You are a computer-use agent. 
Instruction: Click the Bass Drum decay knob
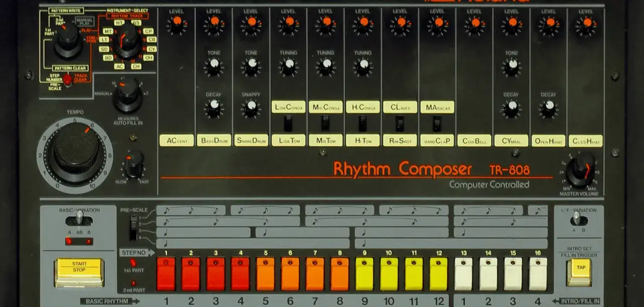pos(214,107)
